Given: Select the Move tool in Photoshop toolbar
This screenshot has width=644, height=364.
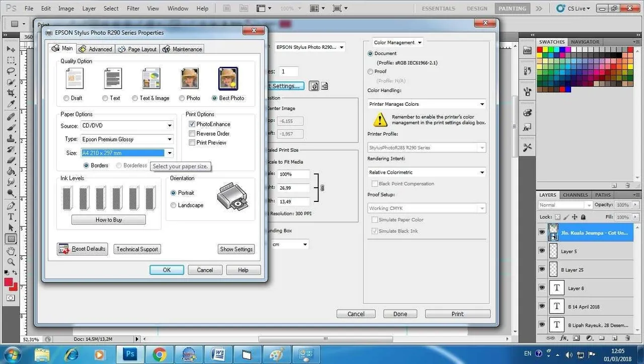Looking at the screenshot, I should (x=11, y=49).
